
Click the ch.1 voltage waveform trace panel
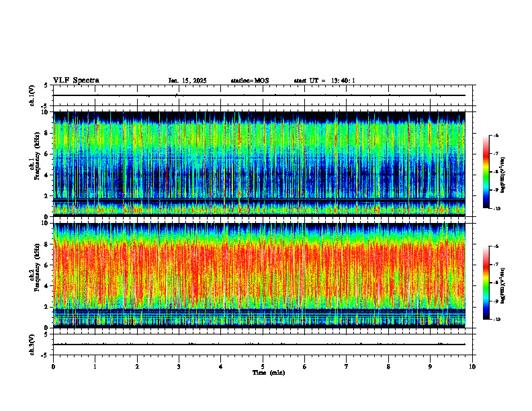tap(264, 95)
